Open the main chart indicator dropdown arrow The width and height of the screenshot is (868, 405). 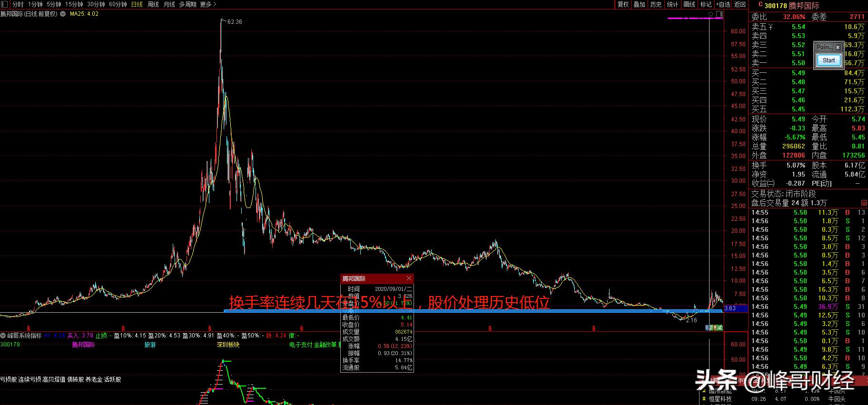pos(63,14)
